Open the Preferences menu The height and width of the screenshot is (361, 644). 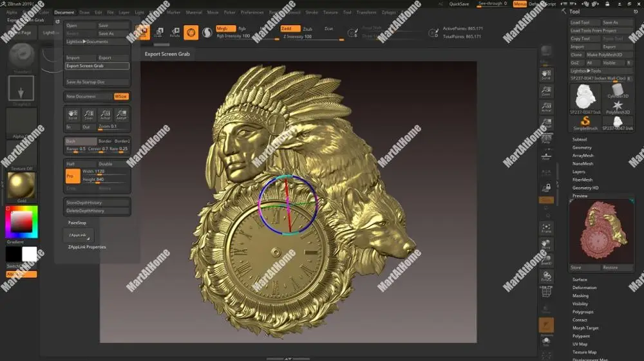tap(252, 12)
